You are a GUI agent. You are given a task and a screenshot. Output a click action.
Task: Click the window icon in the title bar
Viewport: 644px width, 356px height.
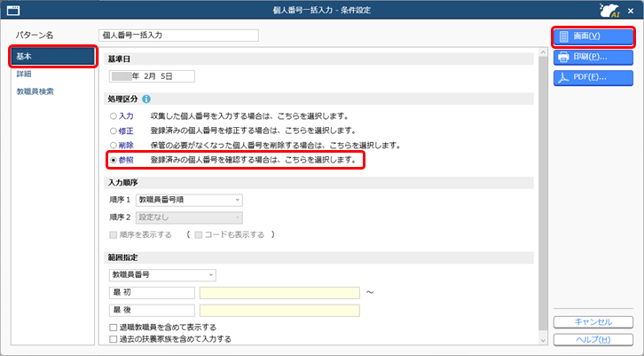pyautogui.click(x=13, y=11)
